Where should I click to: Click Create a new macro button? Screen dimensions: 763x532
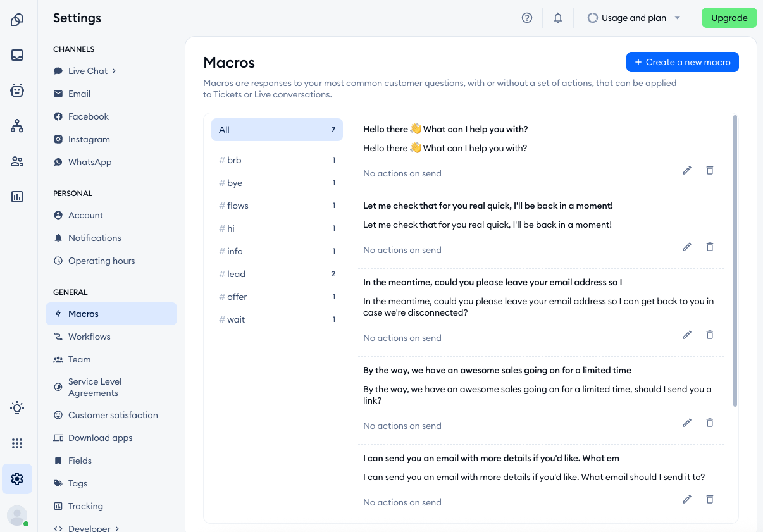[x=682, y=62]
